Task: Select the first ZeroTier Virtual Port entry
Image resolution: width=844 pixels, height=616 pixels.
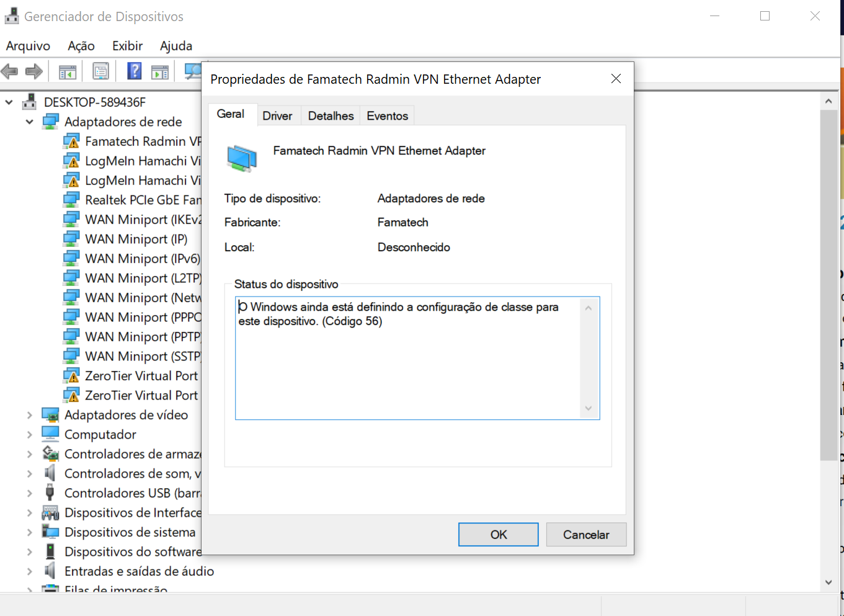Action: [x=131, y=376]
